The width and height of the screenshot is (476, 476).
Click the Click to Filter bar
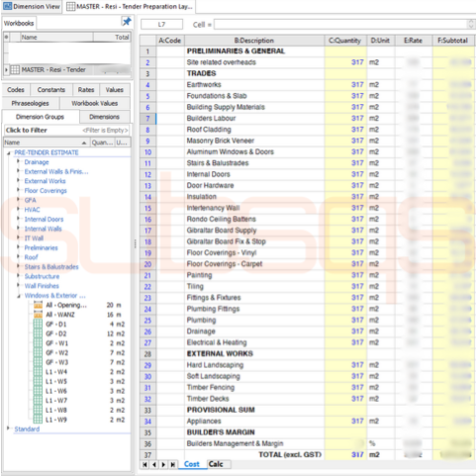point(67,130)
